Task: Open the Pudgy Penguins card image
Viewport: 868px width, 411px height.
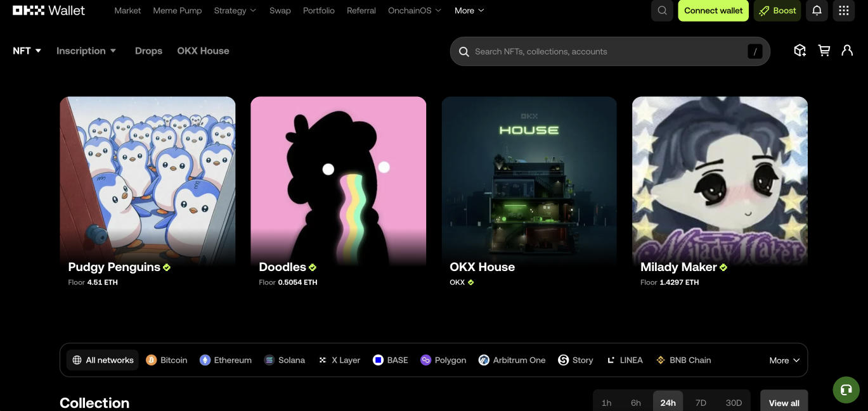Action: tap(148, 180)
